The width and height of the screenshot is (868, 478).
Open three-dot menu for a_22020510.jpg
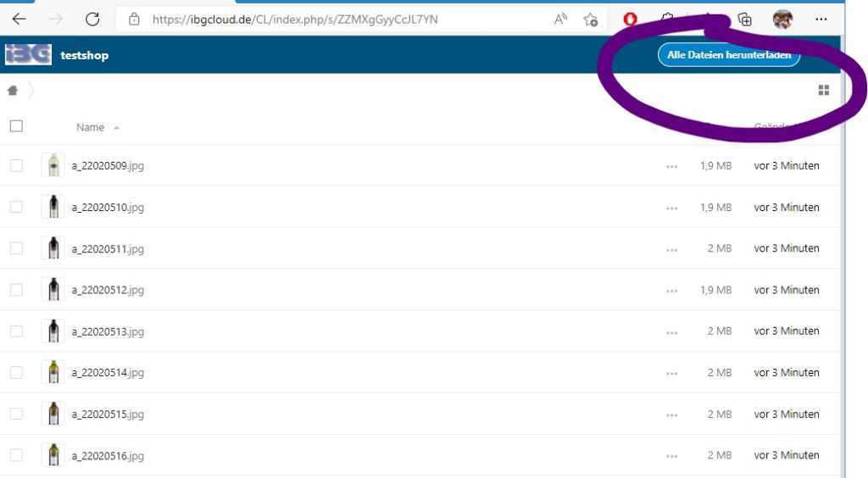click(672, 208)
